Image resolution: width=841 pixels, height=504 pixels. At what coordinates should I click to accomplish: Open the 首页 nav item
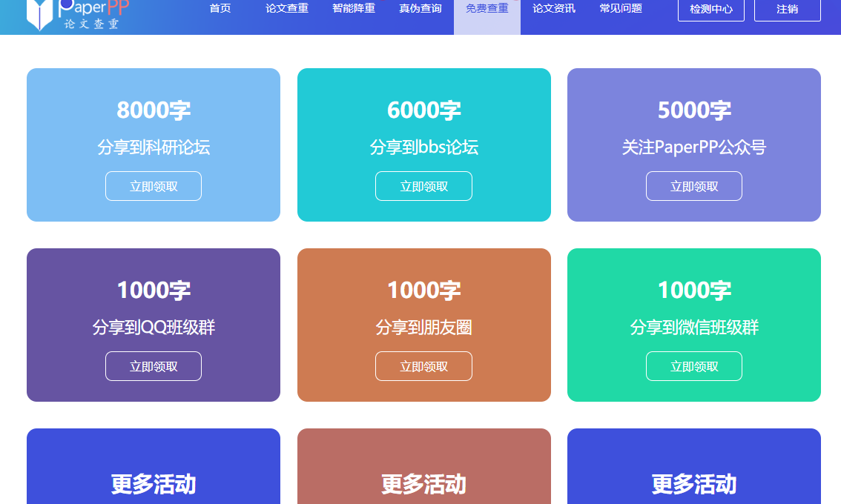(220, 9)
